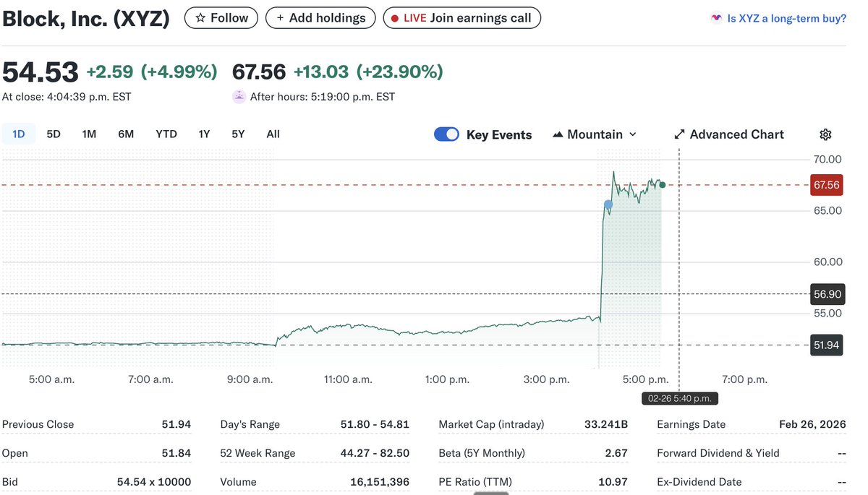Toggle the Key Events switch
868x495 pixels.
coord(446,134)
